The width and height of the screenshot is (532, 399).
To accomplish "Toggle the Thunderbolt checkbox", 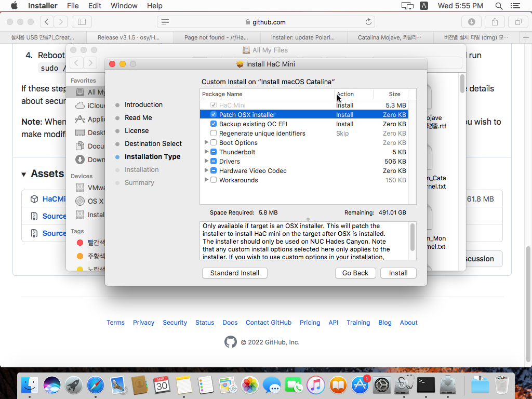I will pos(214,152).
